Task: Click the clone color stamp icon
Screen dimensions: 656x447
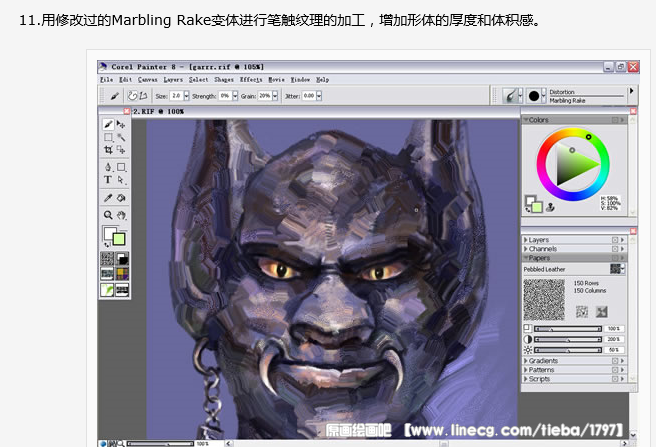Action: (551, 206)
